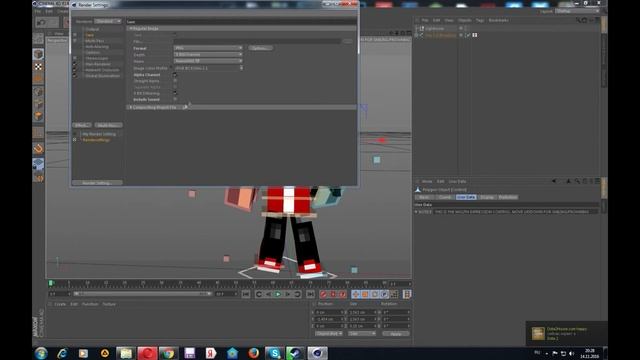Click the search icon in Attribute Manager
Screen dimensions: 640x360
pyautogui.click(x=577, y=181)
